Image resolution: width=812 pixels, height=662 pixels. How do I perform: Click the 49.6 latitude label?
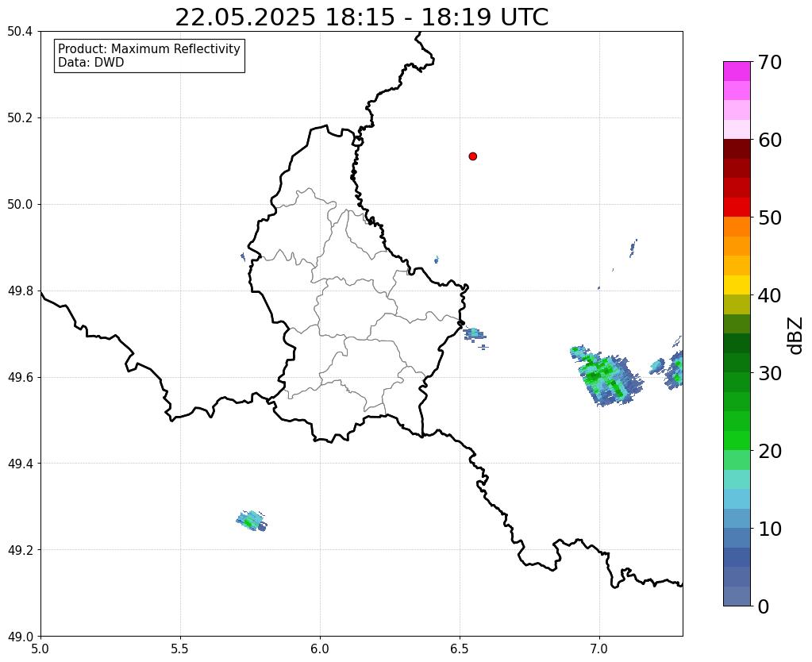[20, 377]
